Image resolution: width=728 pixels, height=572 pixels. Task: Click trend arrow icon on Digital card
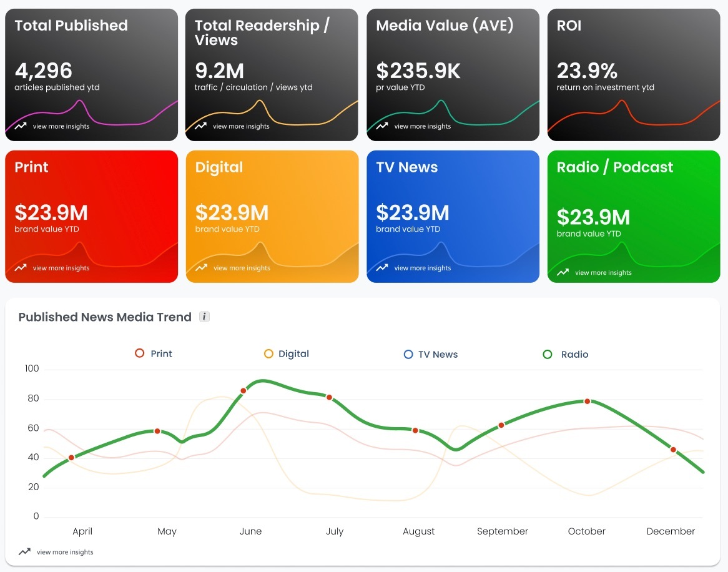(201, 267)
